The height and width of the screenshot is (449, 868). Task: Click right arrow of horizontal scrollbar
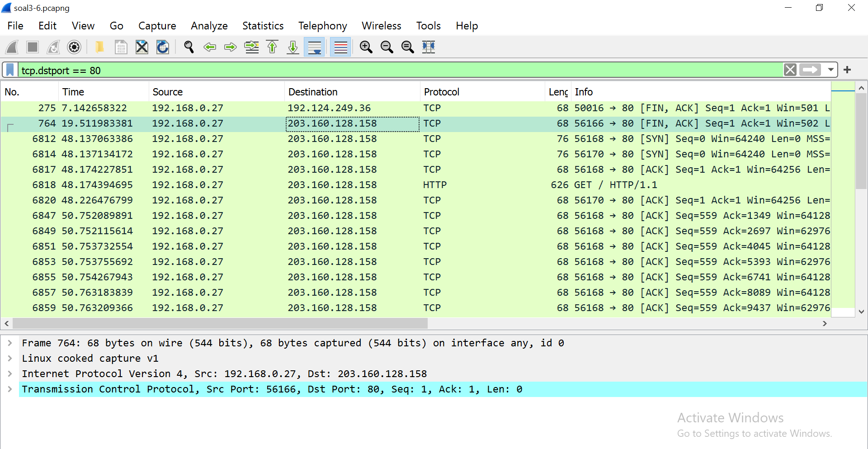[x=825, y=323]
